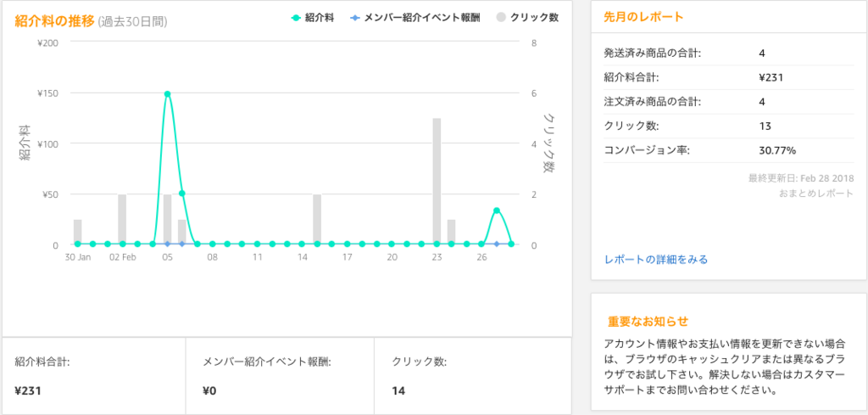
Task: Click the 先月のレポート heading
Action: 643,17
